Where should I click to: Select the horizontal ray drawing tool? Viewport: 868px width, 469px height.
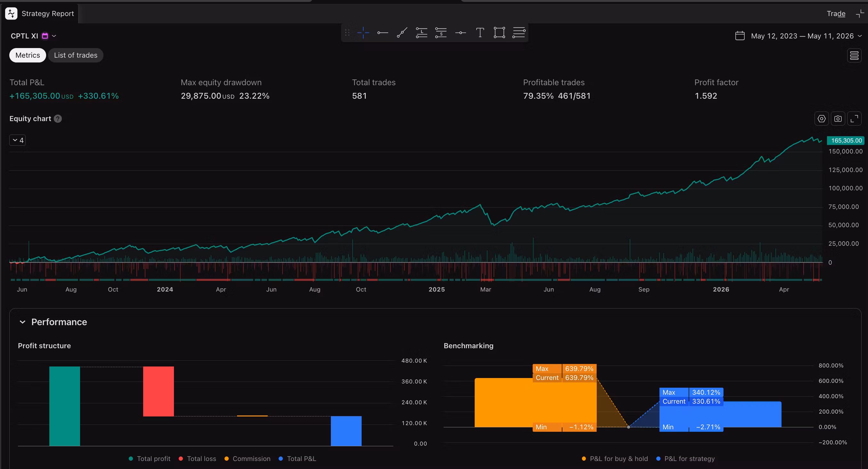(x=383, y=33)
